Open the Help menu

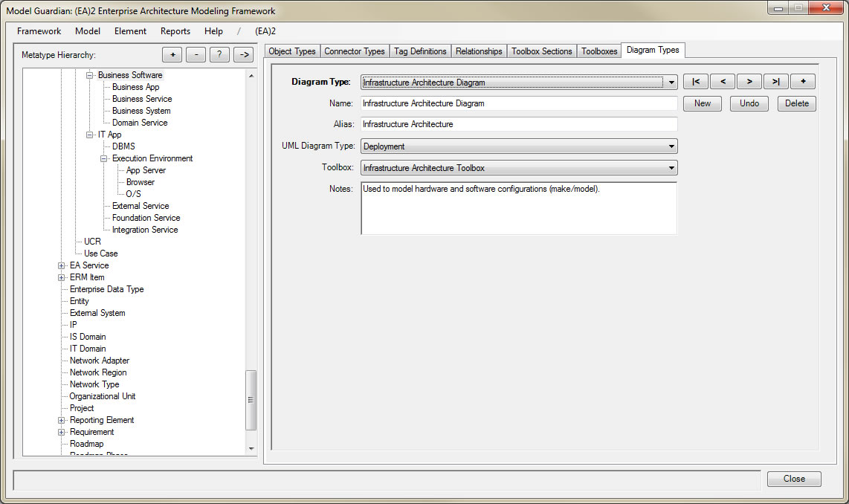point(213,31)
